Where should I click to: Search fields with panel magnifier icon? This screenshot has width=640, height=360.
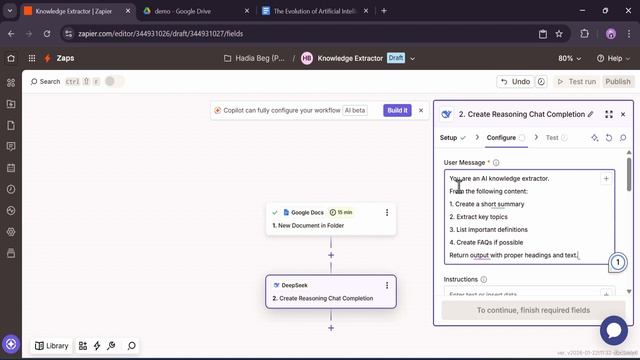623,138
